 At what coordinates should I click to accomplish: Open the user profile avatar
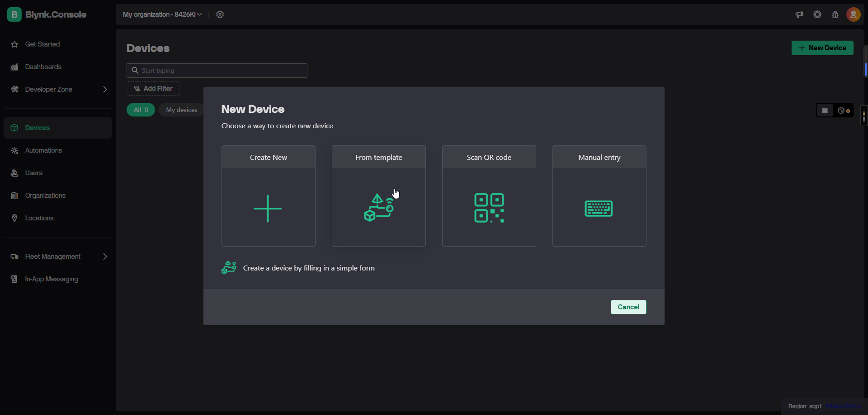pos(854,14)
